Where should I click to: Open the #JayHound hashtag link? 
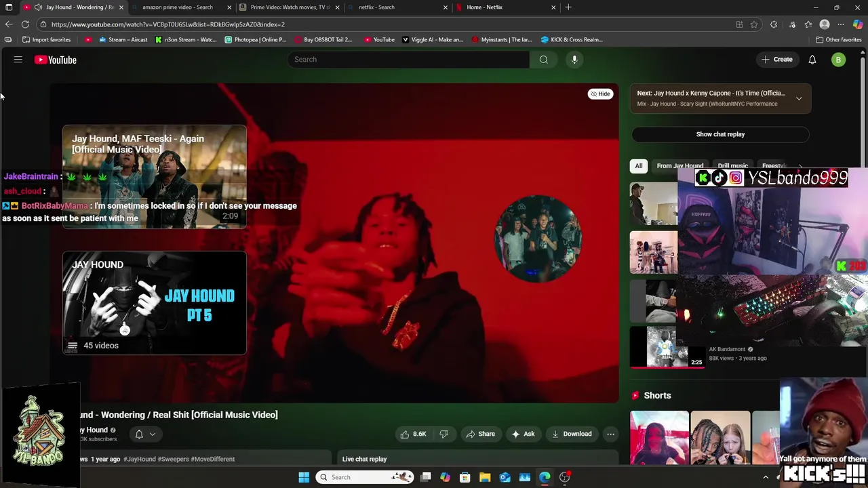click(140, 459)
